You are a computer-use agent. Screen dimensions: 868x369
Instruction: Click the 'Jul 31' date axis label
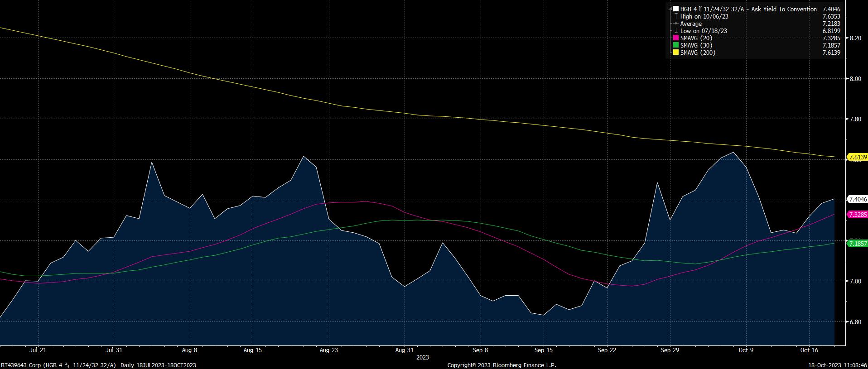[114, 350]
